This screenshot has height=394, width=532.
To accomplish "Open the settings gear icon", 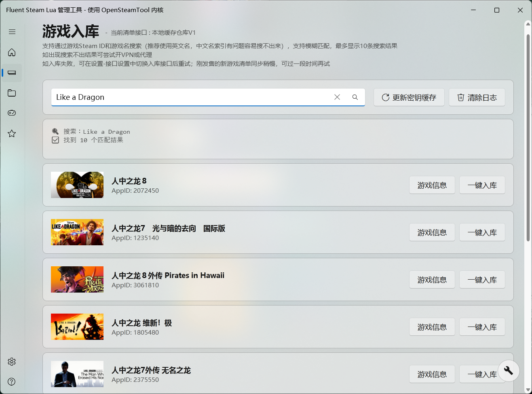I will coord(12,361).
